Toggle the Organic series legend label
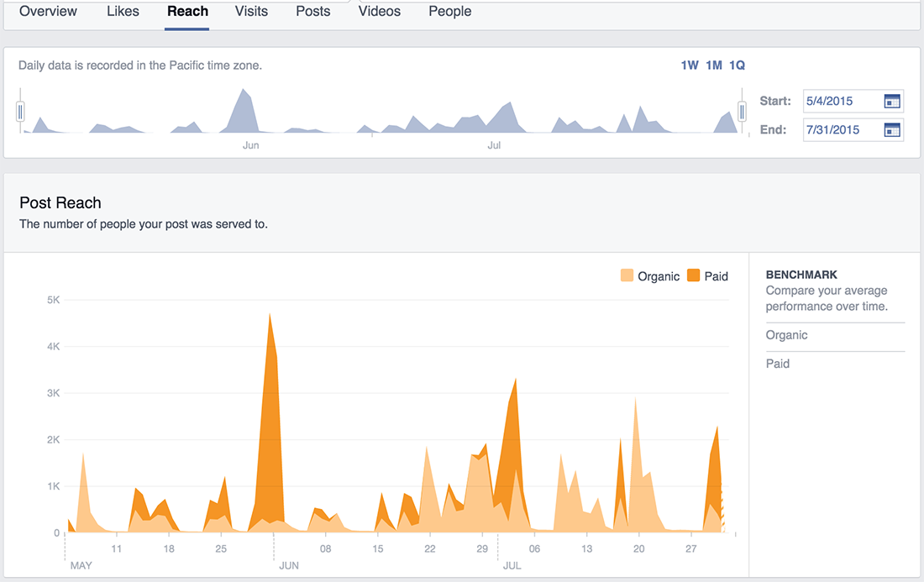The image size is (924, 582). click(x=659, y=276)
